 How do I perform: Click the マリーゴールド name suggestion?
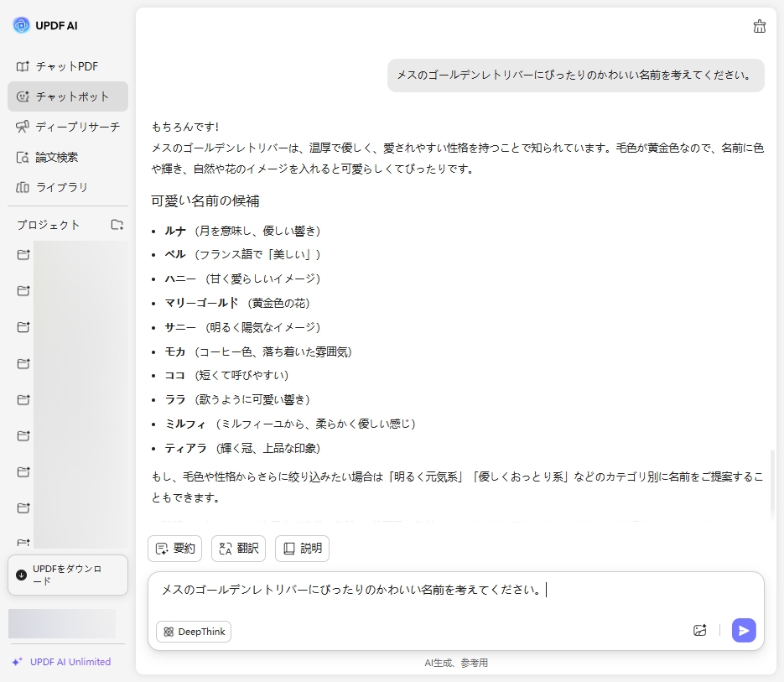click(201, 303)
